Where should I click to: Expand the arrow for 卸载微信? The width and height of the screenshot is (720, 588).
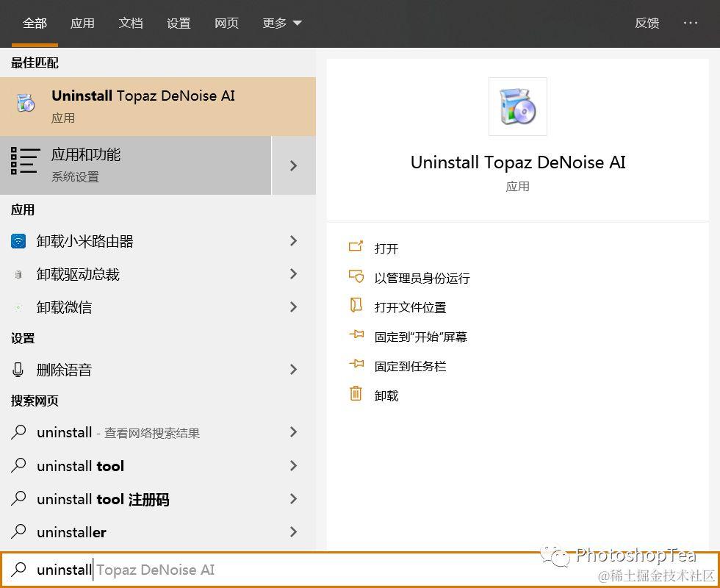point(294,307)
